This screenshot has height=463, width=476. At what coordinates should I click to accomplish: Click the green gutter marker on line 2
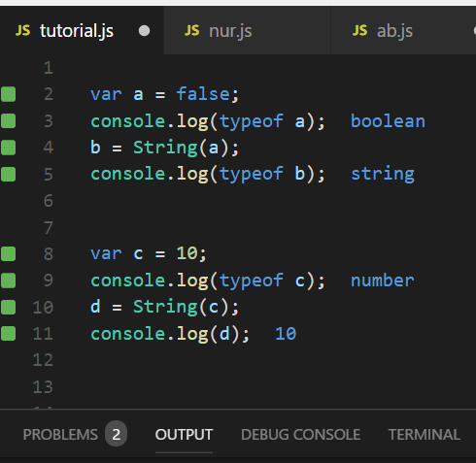coord(8,94)
